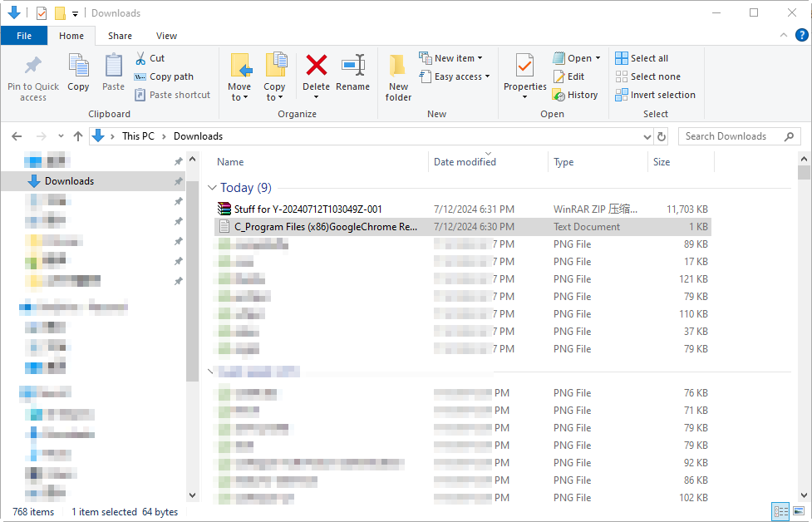Click Select all button
The image size is (812, 522).
(x=642, y=58)
